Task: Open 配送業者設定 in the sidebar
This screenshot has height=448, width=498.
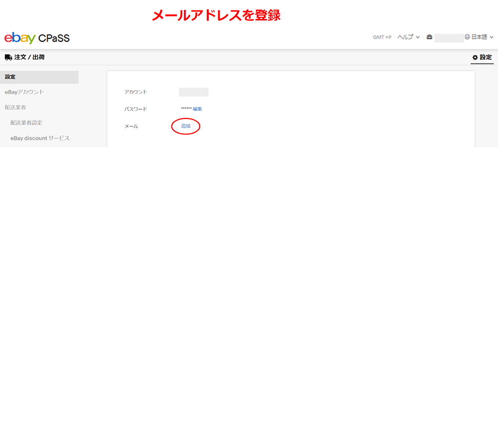Action: 26,122
